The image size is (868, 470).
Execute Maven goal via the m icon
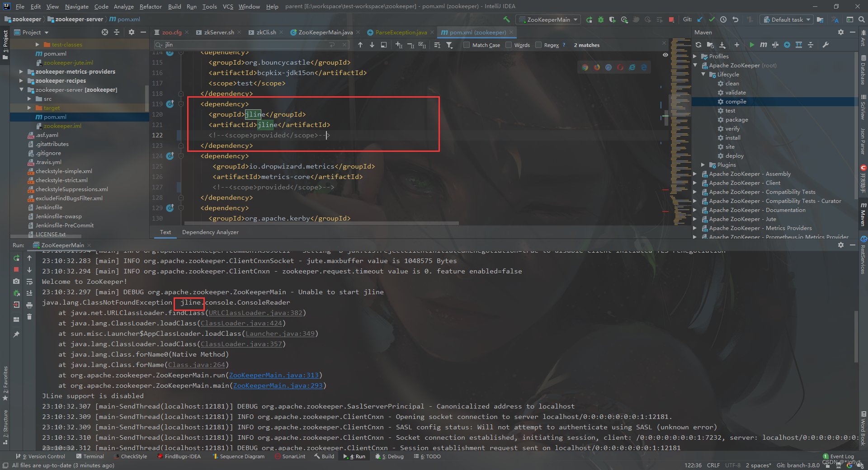(764, 45)
